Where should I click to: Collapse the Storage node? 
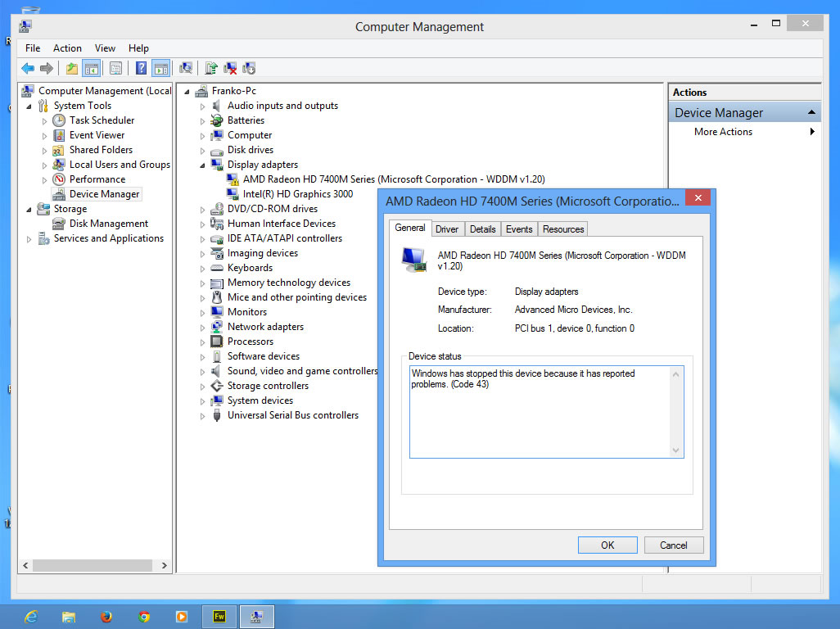click(29, 210)
